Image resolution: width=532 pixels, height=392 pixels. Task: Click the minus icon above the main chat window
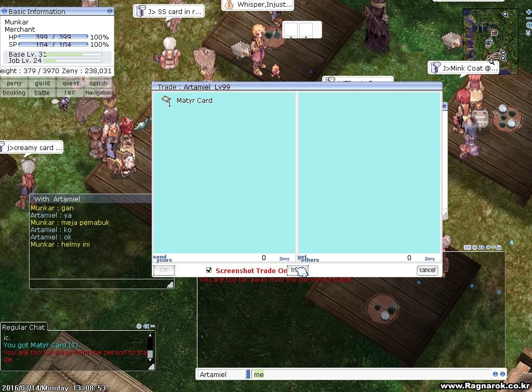(x=494, y=248)
